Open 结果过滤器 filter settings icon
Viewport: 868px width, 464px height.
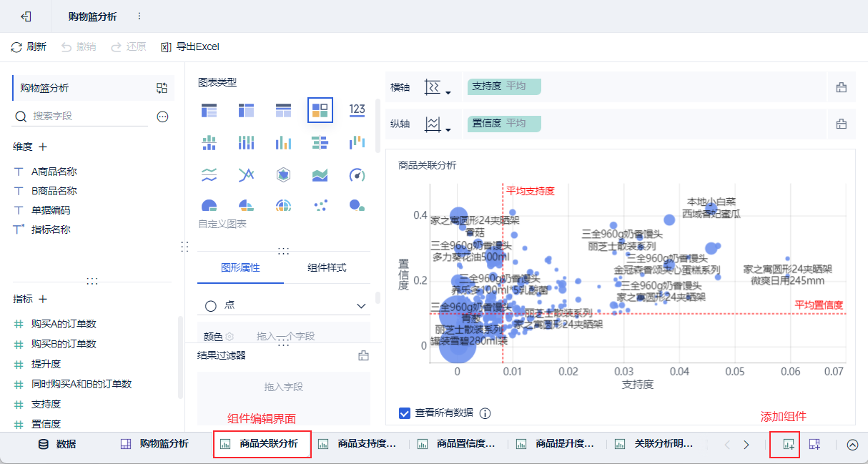click(363, 355)
